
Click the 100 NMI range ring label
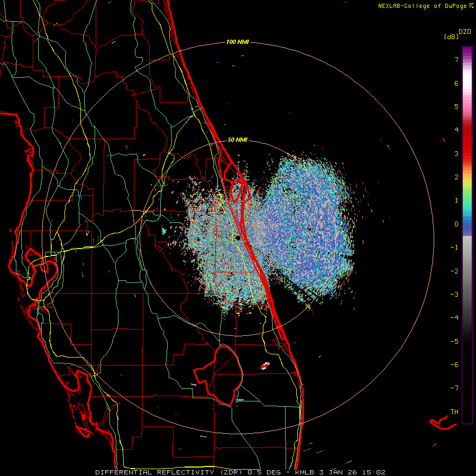(237, 42)
